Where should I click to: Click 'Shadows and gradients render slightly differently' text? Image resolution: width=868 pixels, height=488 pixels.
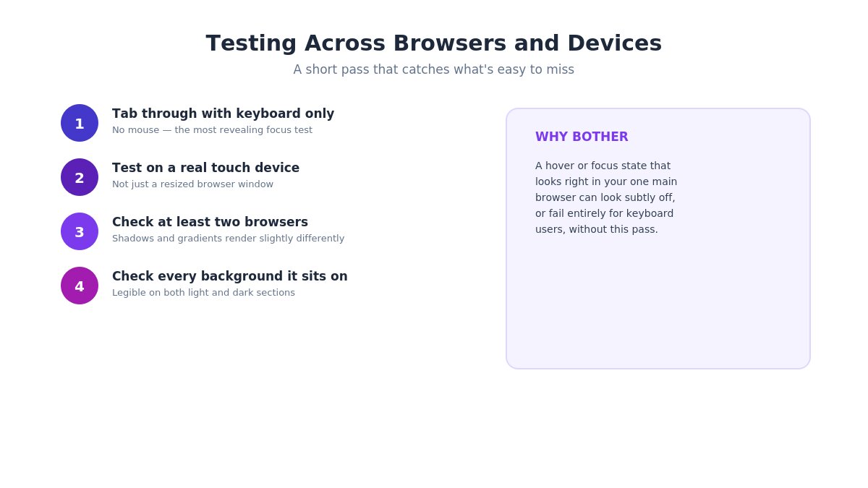228,239
